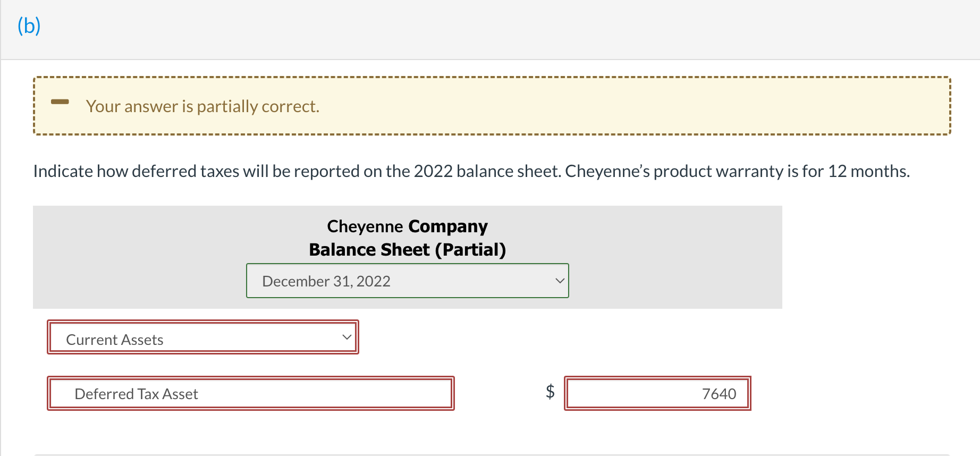This screenshot has width=980, height=456.
Task: Click the Cheyenne Company heading
Action: 407,226
